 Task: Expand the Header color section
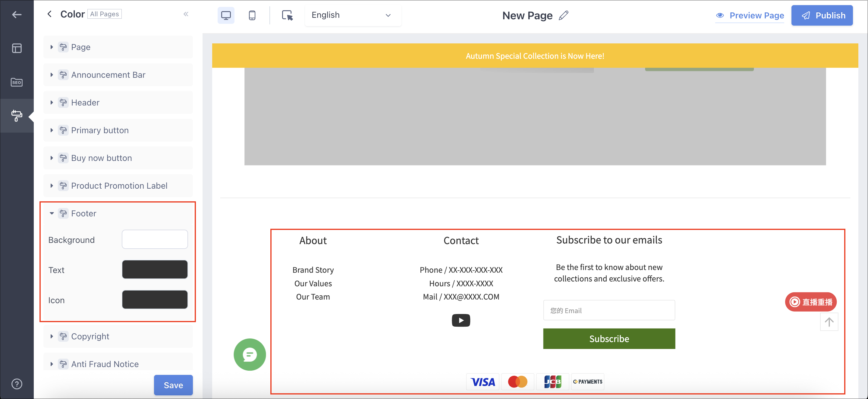pos(118,102)
